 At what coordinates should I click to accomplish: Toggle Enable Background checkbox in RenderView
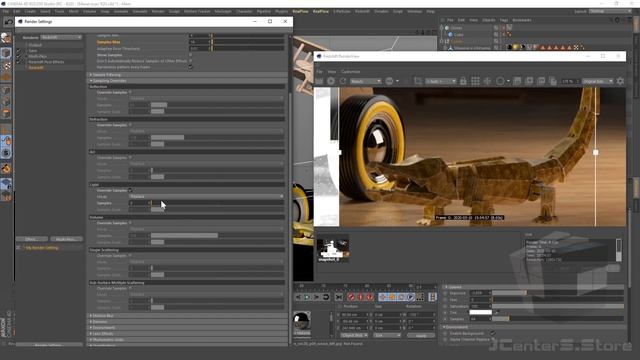coord(493,333)
